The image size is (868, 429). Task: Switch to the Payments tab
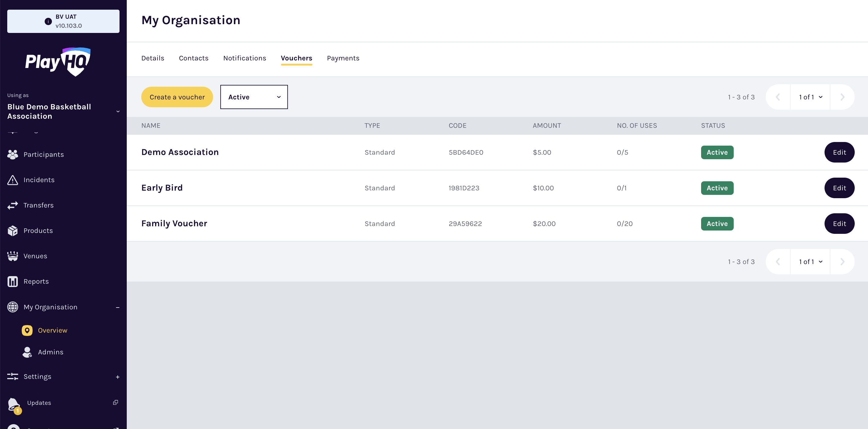pyautogui.click(x=343, y=58)
